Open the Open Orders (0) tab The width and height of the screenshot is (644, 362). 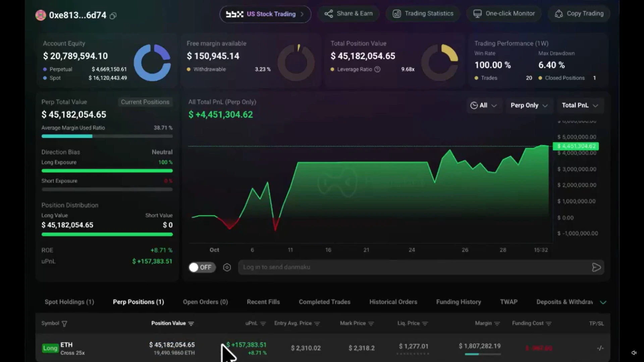(x=205, y=302)
